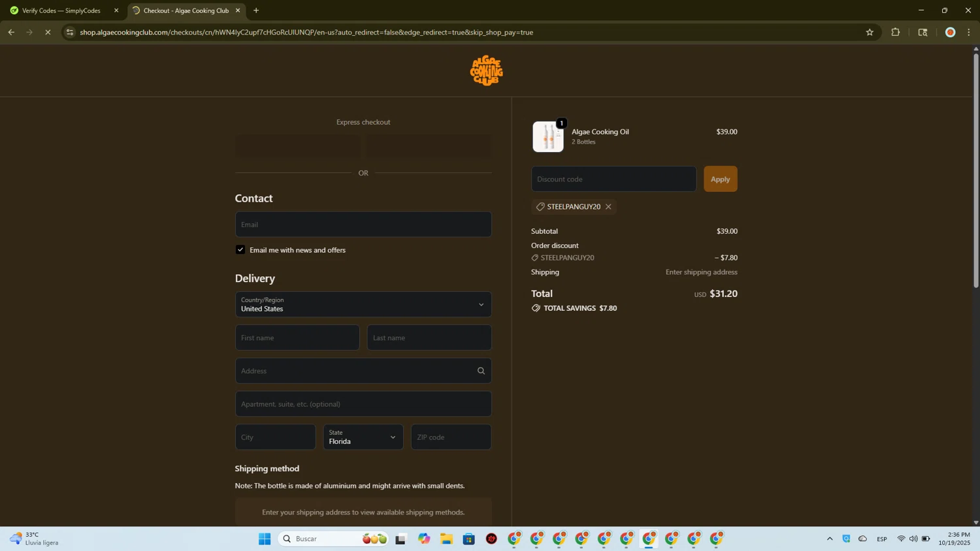
Task: Click the TOTAL SAVINGS $7.80 text
Action: (580, 308)
